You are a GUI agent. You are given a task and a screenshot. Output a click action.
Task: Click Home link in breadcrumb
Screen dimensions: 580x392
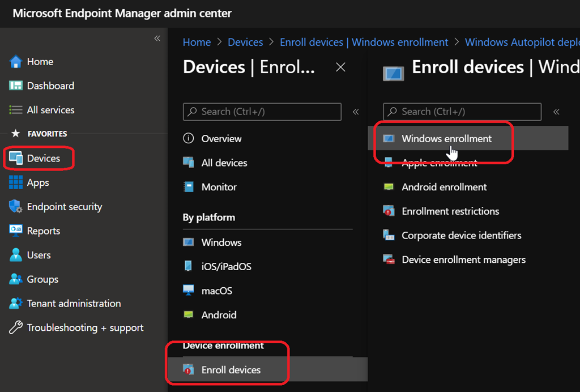[x=197, y=42]
